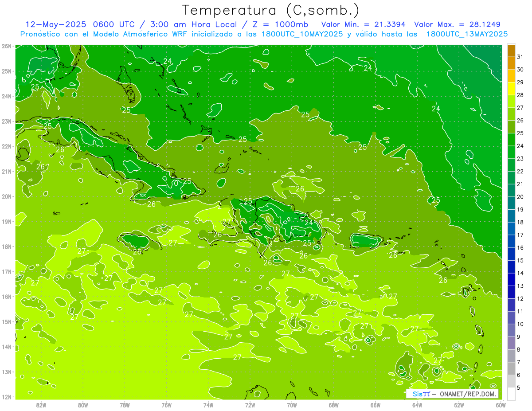Viewport: 532px width, 411px height.
Task: Click the 14N latitude axis label
Action: coord(7,347)
